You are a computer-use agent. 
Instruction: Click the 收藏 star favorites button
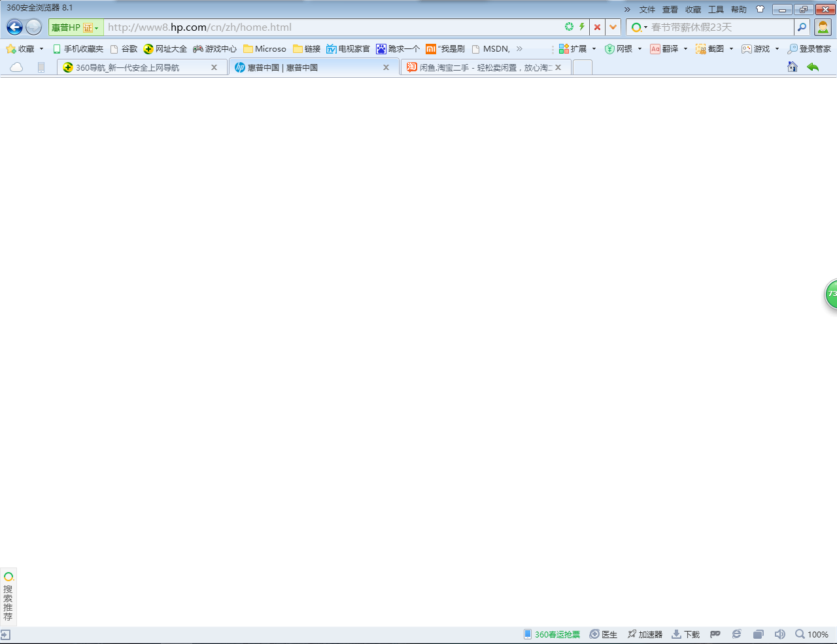pyautogui.click(x=20, y=49)
